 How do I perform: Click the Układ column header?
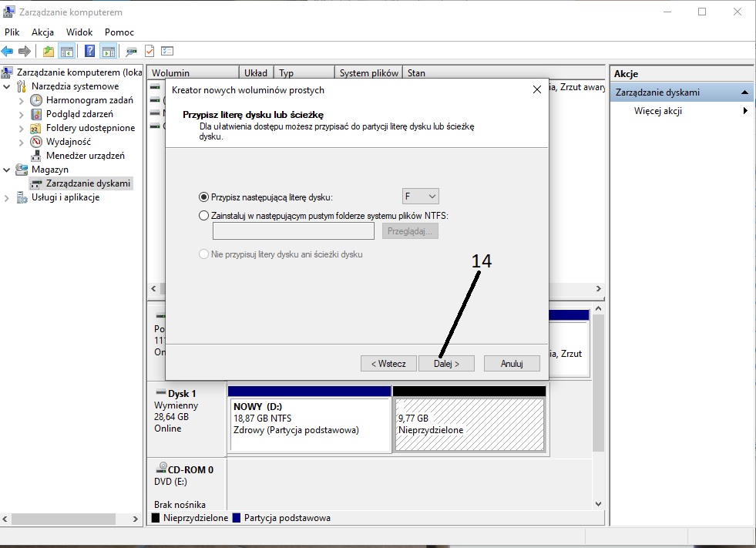[x=256, y=73]
